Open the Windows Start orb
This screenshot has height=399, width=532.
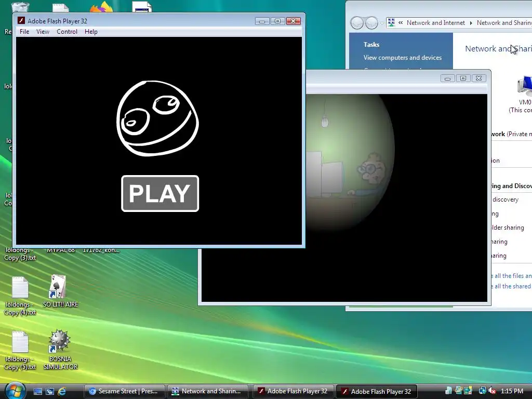pyautogui.click(x=15, y=391)
